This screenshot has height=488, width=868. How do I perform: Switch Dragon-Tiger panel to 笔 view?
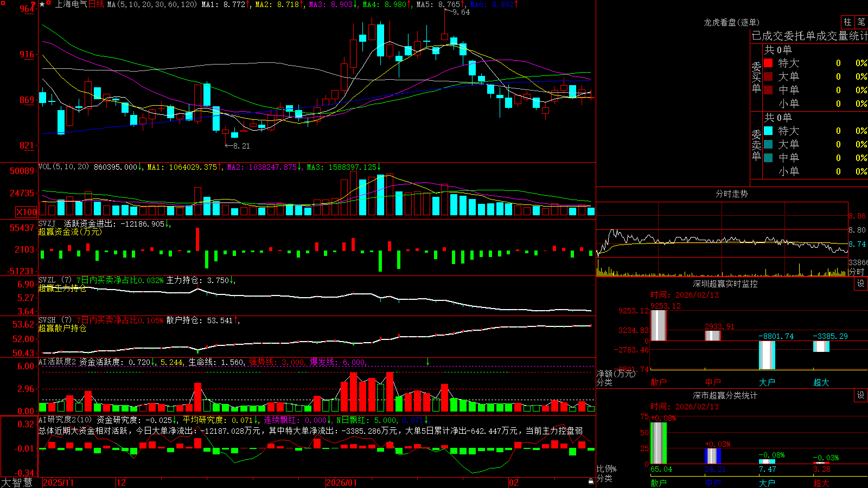[x=861, y=22]
